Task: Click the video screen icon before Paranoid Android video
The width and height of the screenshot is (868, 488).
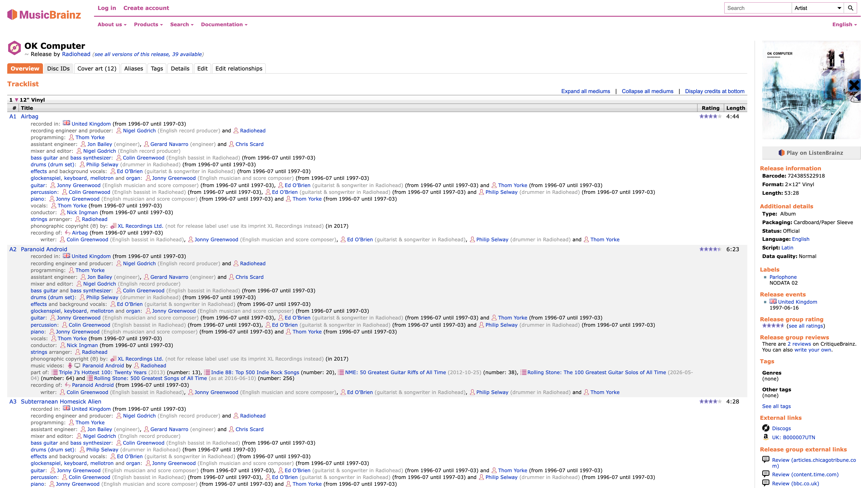Action: pyautogui.click(x=77, y=365)
